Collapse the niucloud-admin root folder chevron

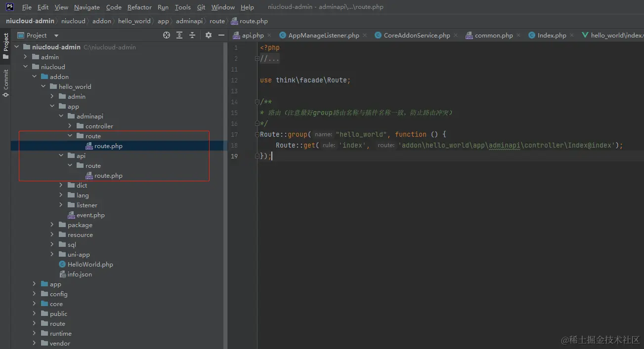[x=16, y=47]
